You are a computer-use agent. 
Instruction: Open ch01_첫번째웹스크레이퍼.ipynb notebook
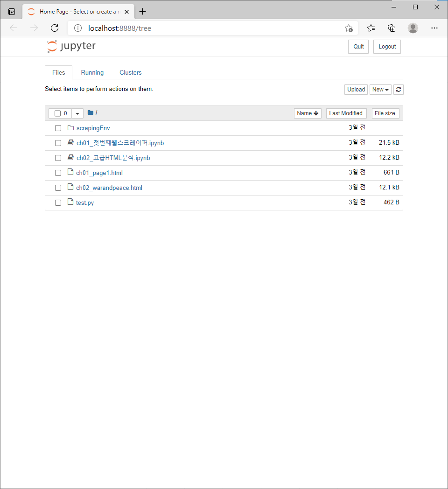[x=120, y=143]
